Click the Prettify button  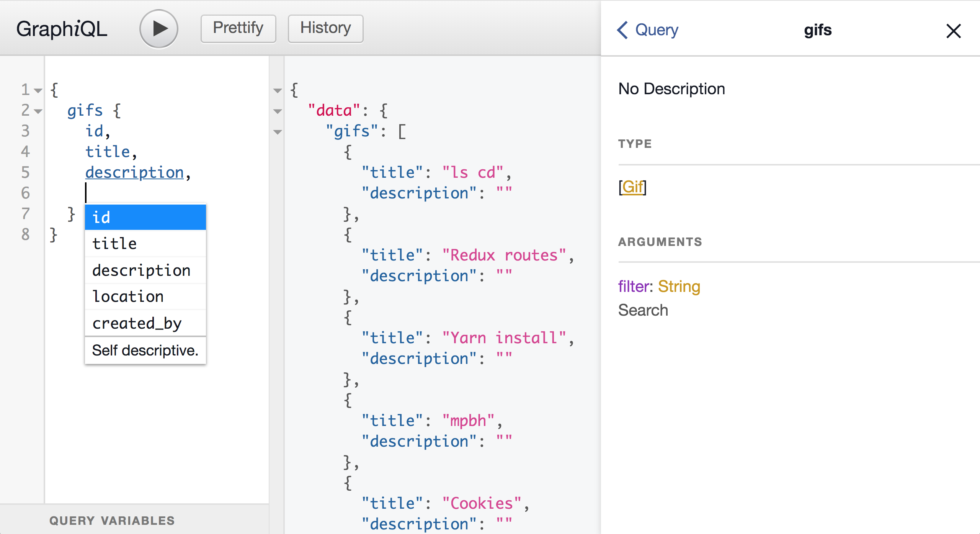pos(238,28)
